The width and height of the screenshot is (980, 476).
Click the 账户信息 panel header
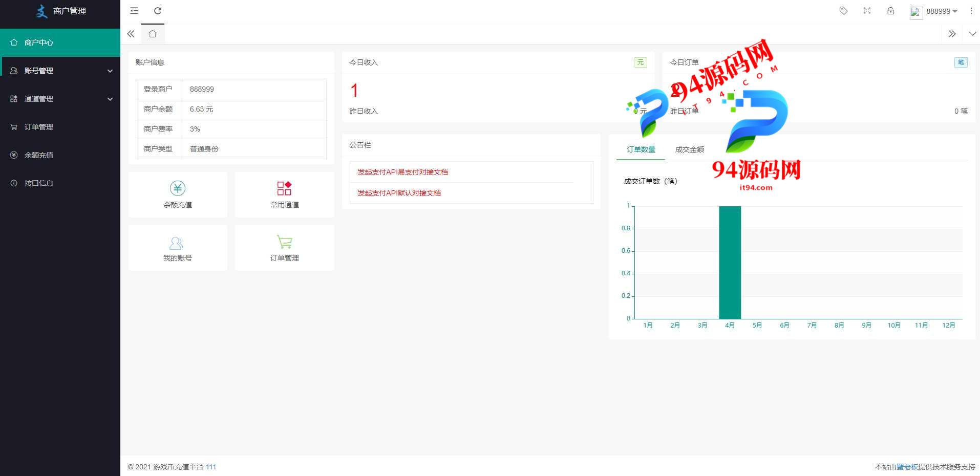pyautogui.click(x=150, y=62)
